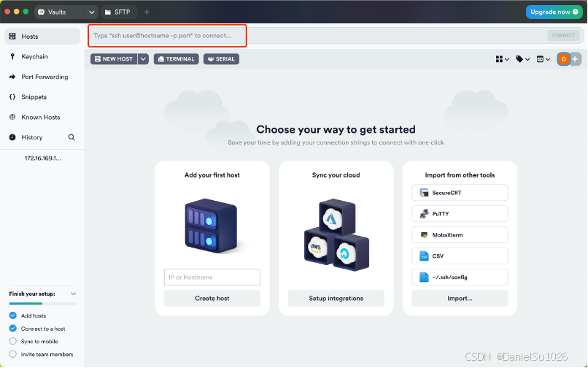Open the sort options dropdown

click(543, 59)
